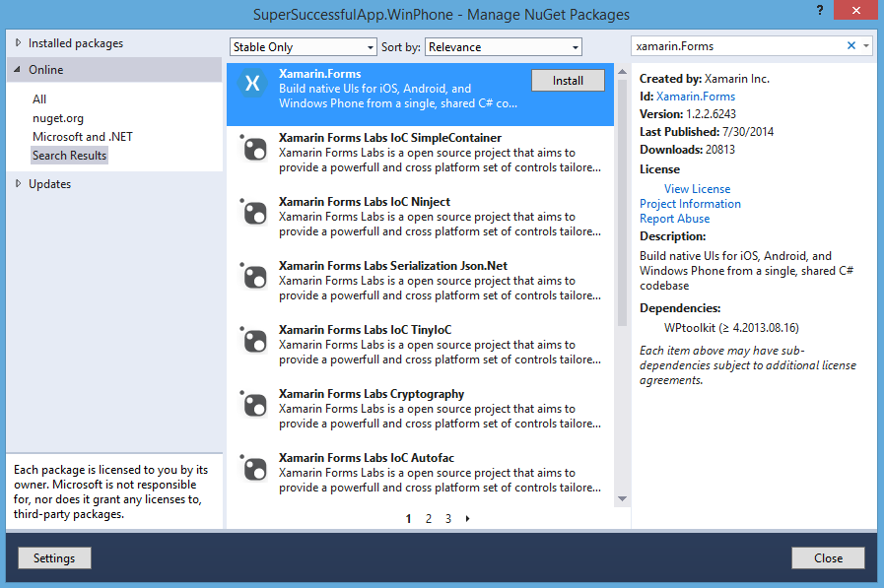Image resolution: width=884 pixels, height=588 pixels.
Task: Collapse the Online section
Action: 17,69
